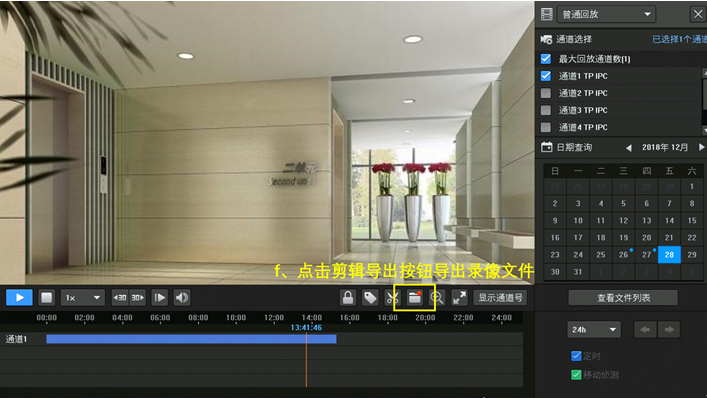Click the play button
707x399 pixels.
(19, 298)
